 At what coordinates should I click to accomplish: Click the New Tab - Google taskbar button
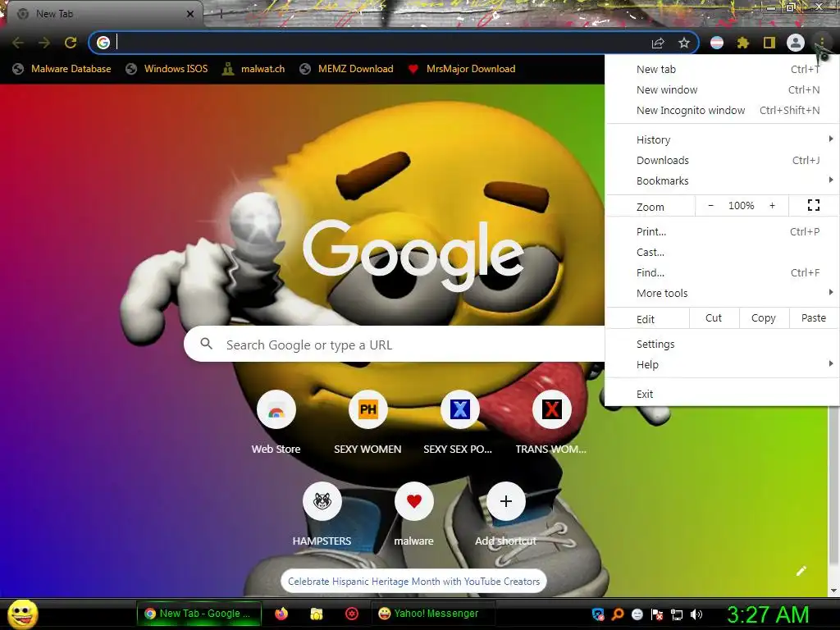199,614
